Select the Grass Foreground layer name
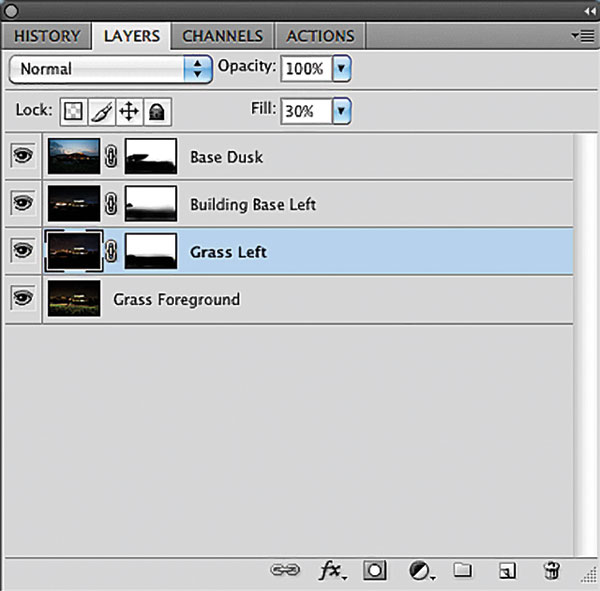 tap(176, 300)
